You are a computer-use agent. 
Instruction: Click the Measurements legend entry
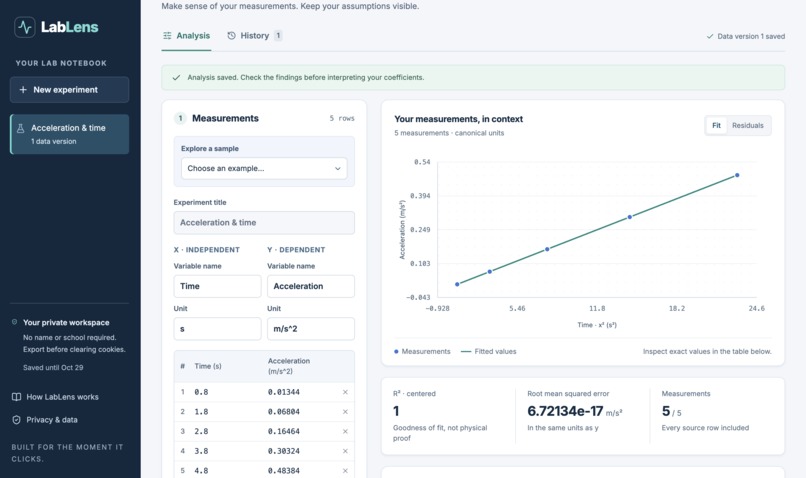click(422, 352)
